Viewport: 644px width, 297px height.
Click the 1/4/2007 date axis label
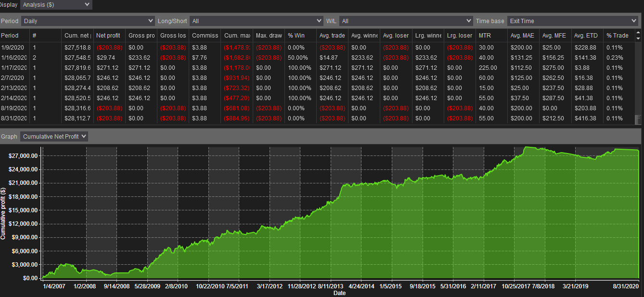(54, 286)
